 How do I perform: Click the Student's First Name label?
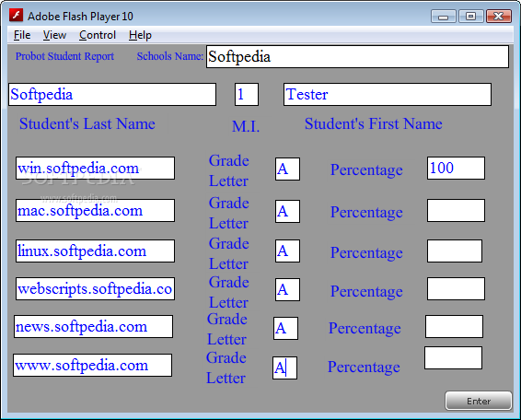click(x=374, y=123)
